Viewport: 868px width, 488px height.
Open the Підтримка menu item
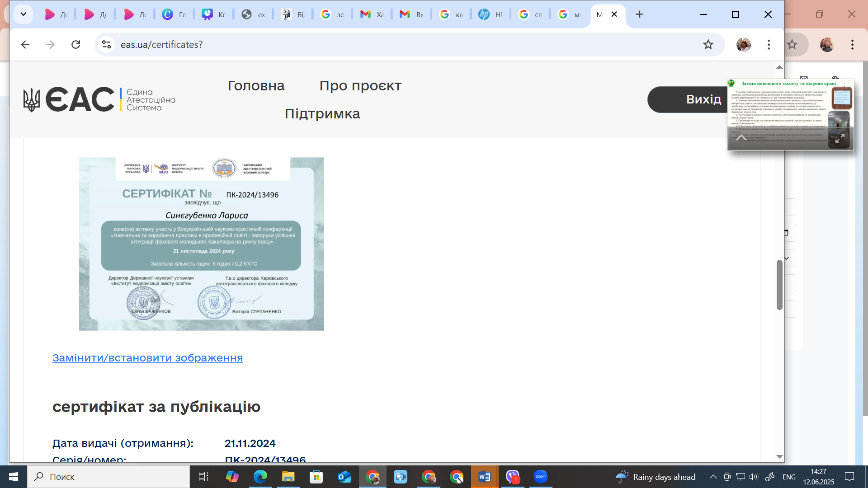pos(322,114)
